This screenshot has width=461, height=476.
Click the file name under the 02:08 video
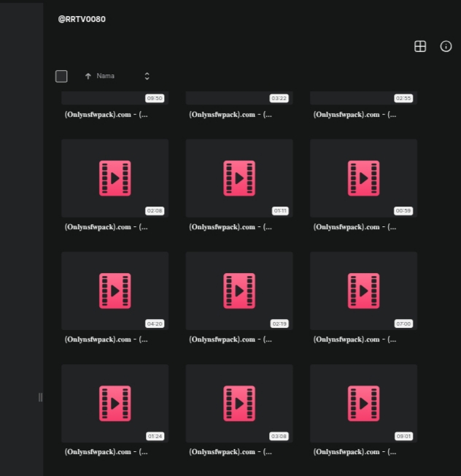pos(106,227)
